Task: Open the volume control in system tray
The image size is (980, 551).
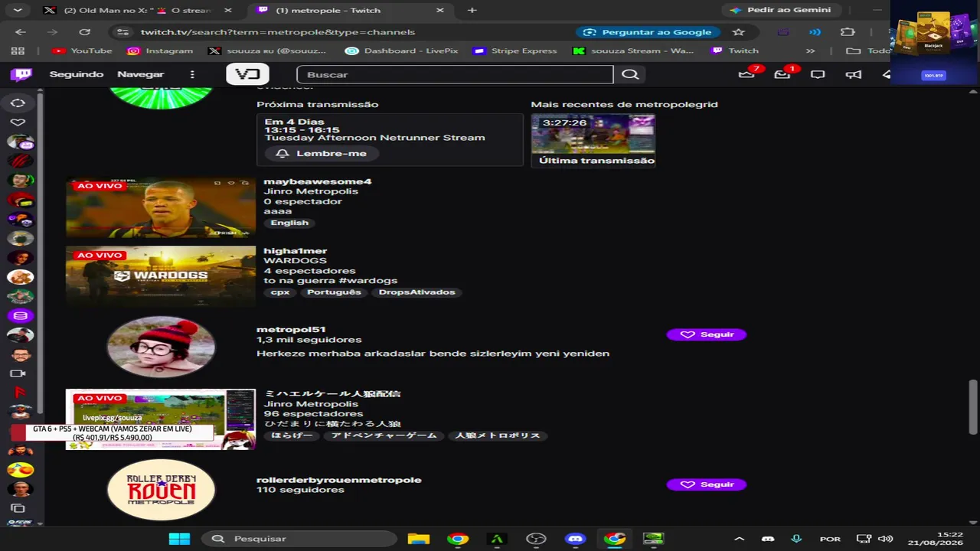Action: [885, 539]
